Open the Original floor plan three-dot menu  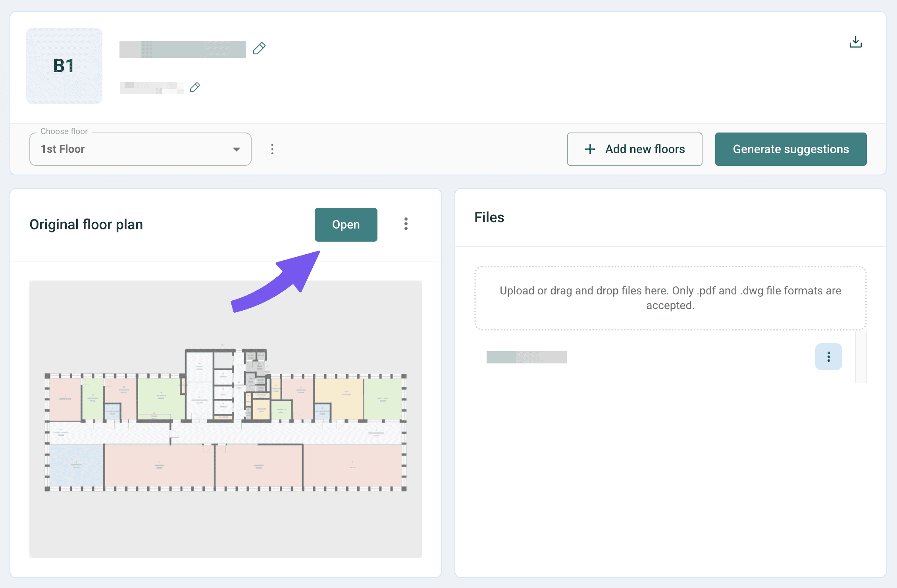click(x=406, y=224)
